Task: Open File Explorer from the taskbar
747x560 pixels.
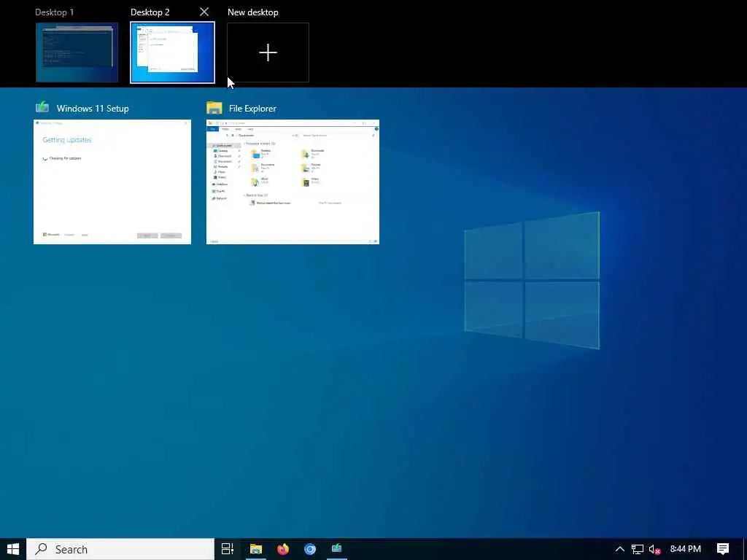Action: tap(256, 549)
